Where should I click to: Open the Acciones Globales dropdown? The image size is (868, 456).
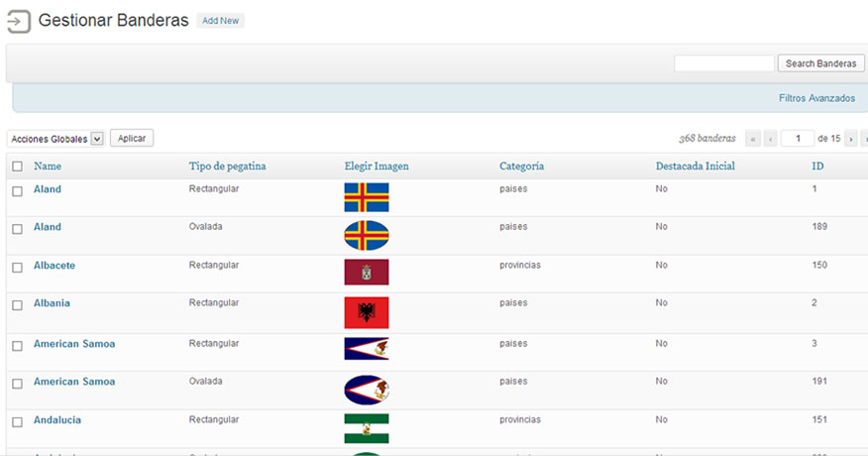click(x=55, y=139)
